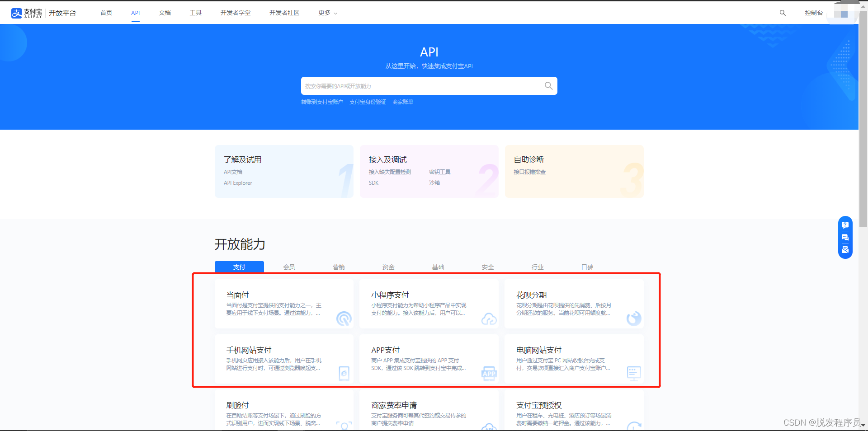Click the 当面付 card icon
This screenshot has width=868, height=431.
click(344, 319)
